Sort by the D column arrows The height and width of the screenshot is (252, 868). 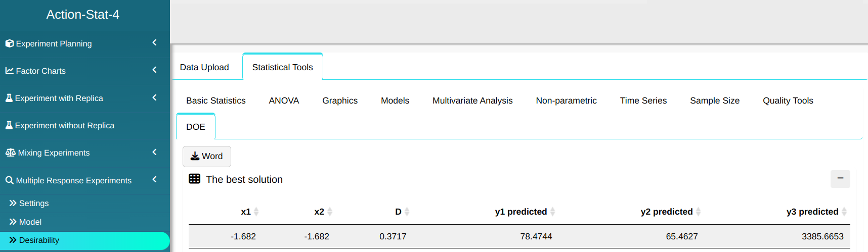pos(407,212)
